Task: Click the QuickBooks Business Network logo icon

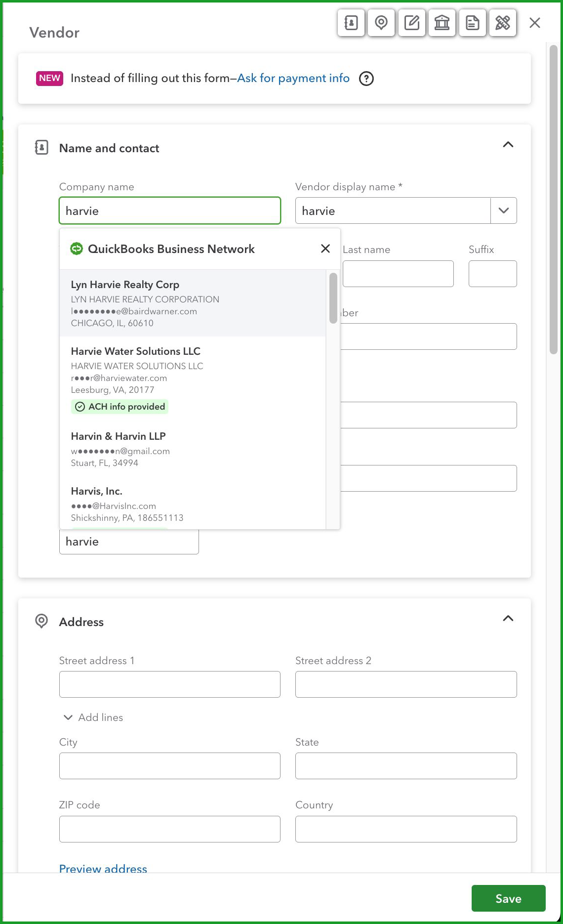Action: [x=77, y=249]
